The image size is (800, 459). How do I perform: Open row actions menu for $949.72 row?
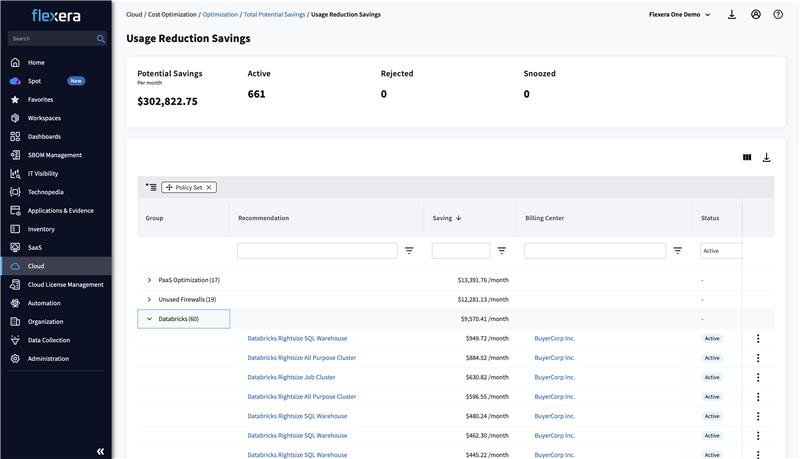click(758, 339)
